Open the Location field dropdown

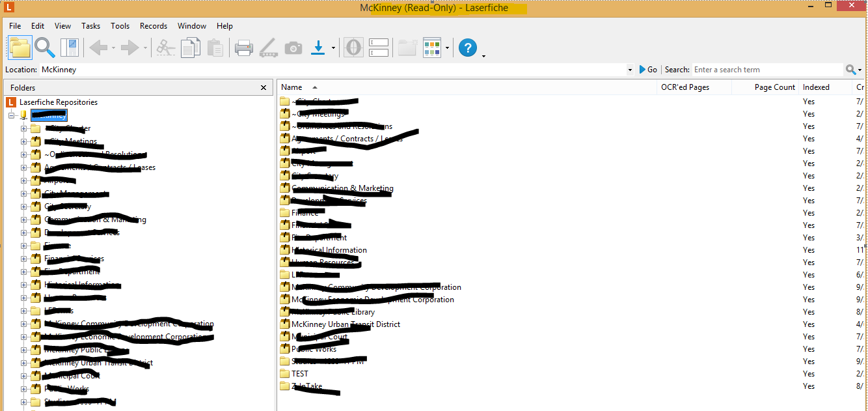pyautogui.click(x=630, y=70)
